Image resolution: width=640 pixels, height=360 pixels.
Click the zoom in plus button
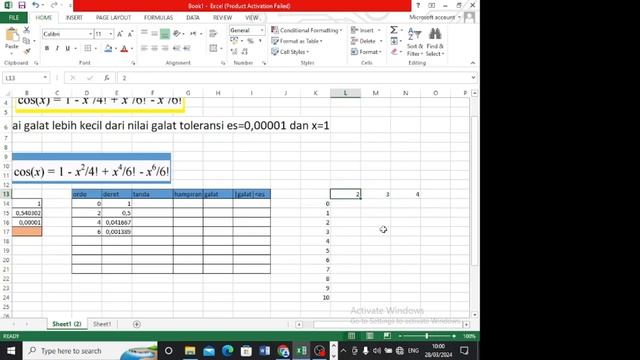(454, 336)
